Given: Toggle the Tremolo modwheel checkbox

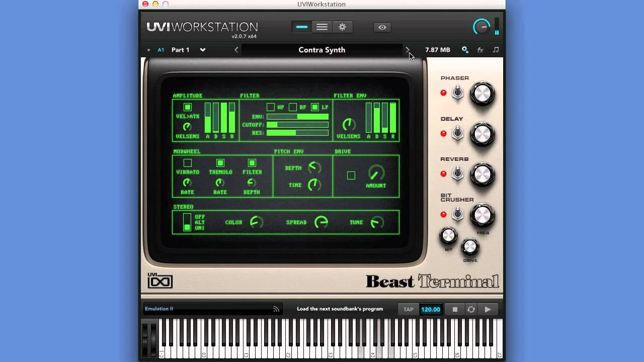Looking at the screenshot, I should coord(220,163).
